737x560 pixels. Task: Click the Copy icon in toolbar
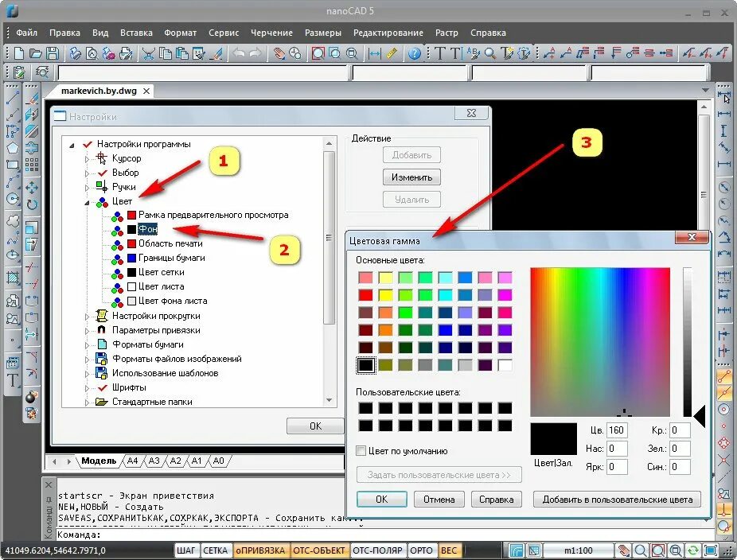[166, 53]
